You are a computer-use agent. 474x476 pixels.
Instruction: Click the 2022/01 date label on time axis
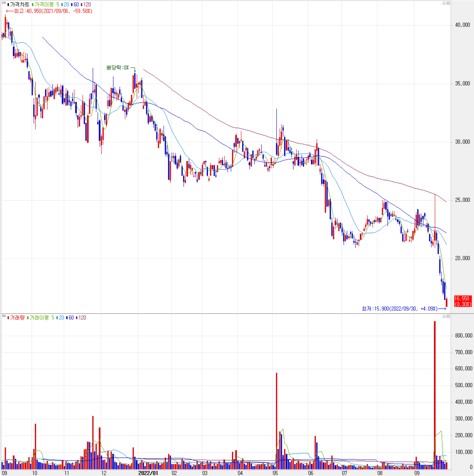[148, 473]
